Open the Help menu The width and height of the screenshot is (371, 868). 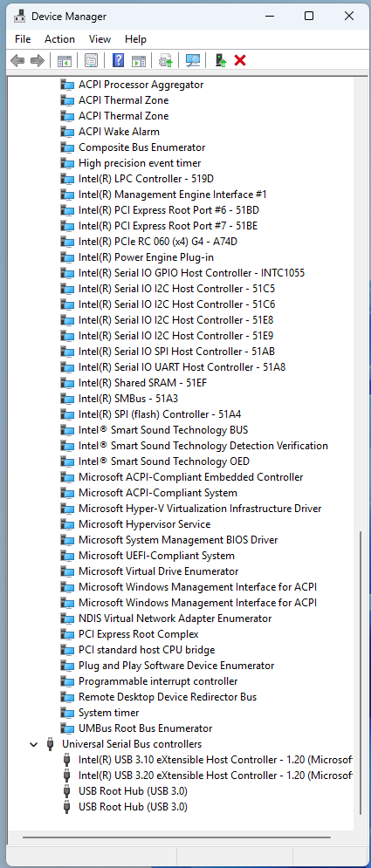[135, 38]
